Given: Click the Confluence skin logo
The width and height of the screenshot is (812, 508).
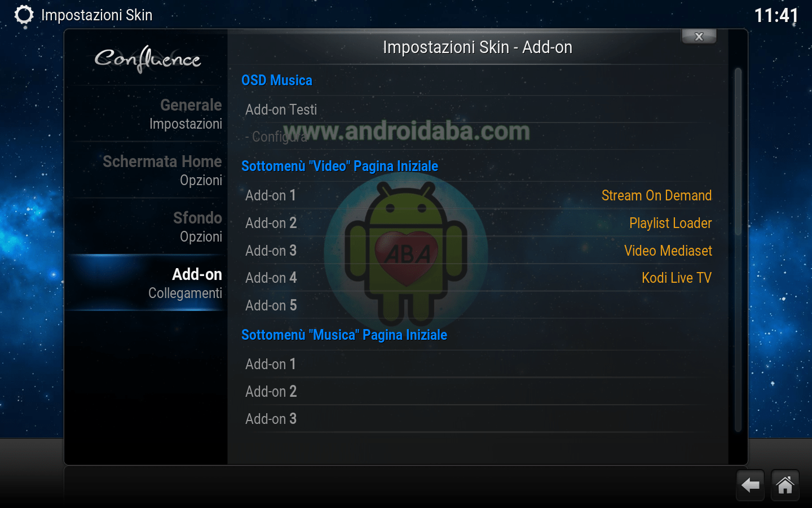Looking at the screenshot, I should [148, 59].
